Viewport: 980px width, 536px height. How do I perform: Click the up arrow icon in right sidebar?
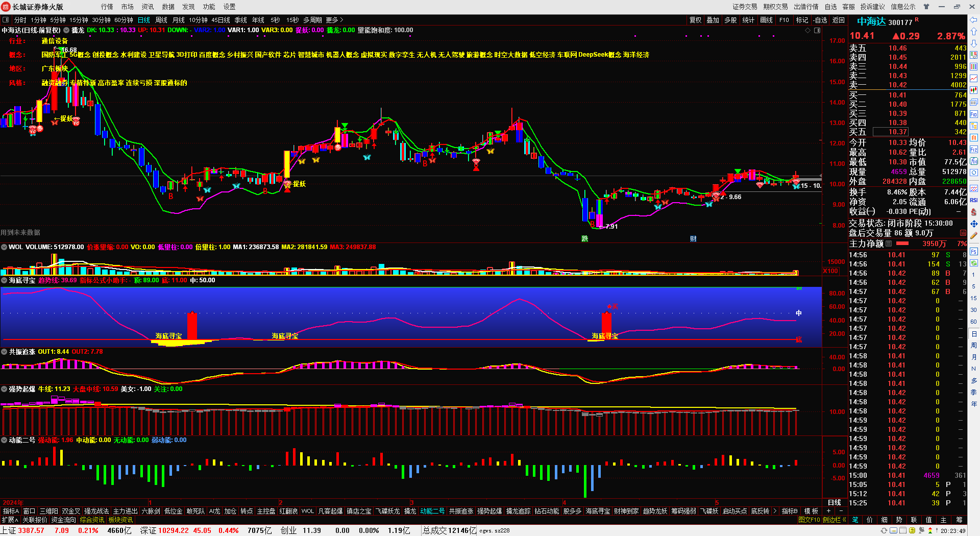tap(974, 32)
